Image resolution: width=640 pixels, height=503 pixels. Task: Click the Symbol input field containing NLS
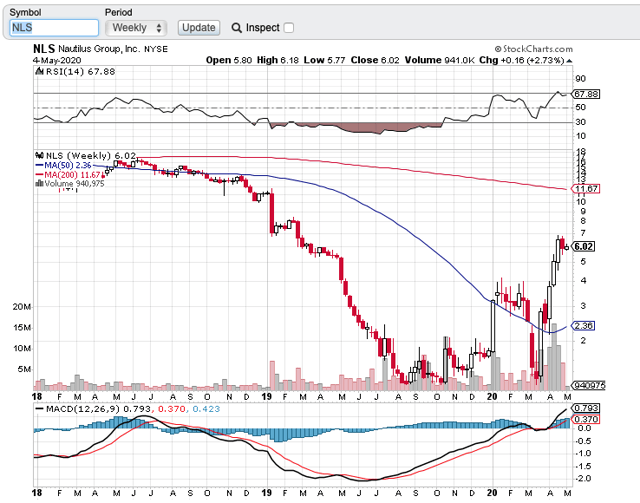(x=54, y=28)
